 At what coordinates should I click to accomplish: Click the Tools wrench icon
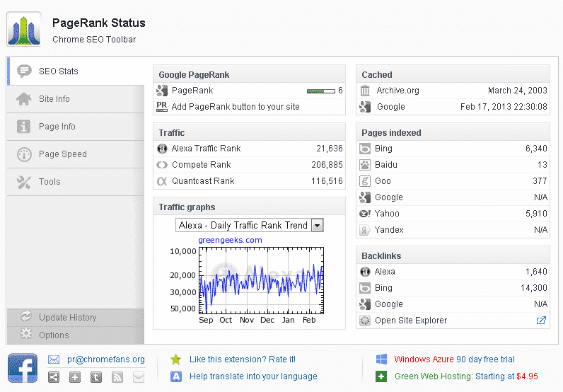(24, 182)
